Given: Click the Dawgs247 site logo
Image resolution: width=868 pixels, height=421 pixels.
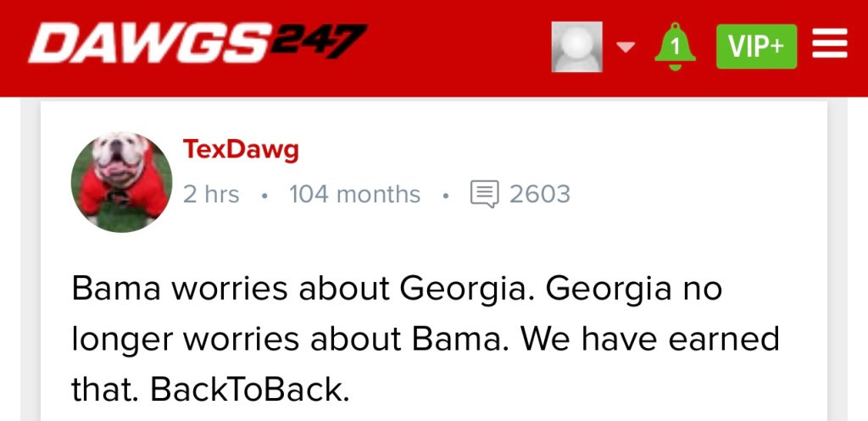Looking at the screenshot, I should [x=197, y=44].
